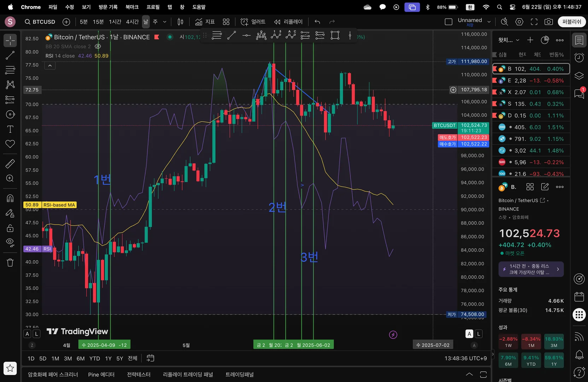This screenshot has height=382, width=588.
Task: Open chart settings hexagon icon
Action: [519, 22]
